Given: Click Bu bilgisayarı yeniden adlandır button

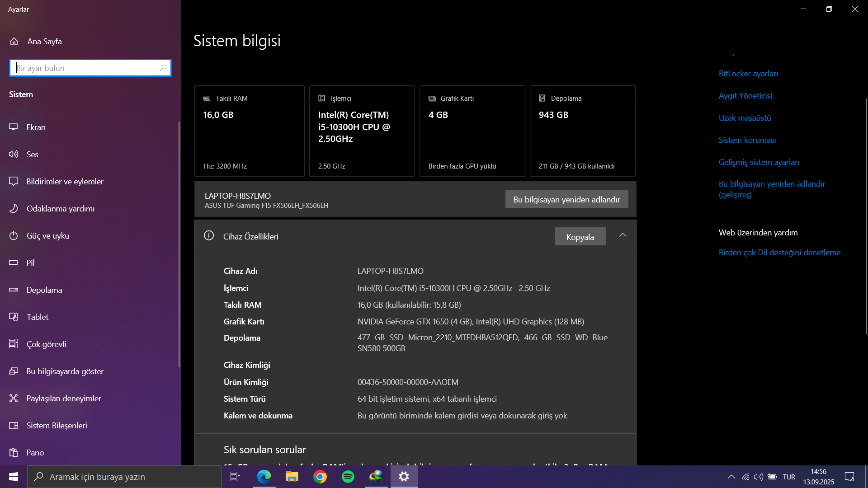Looking at the screenshot, I should point(566,199).
